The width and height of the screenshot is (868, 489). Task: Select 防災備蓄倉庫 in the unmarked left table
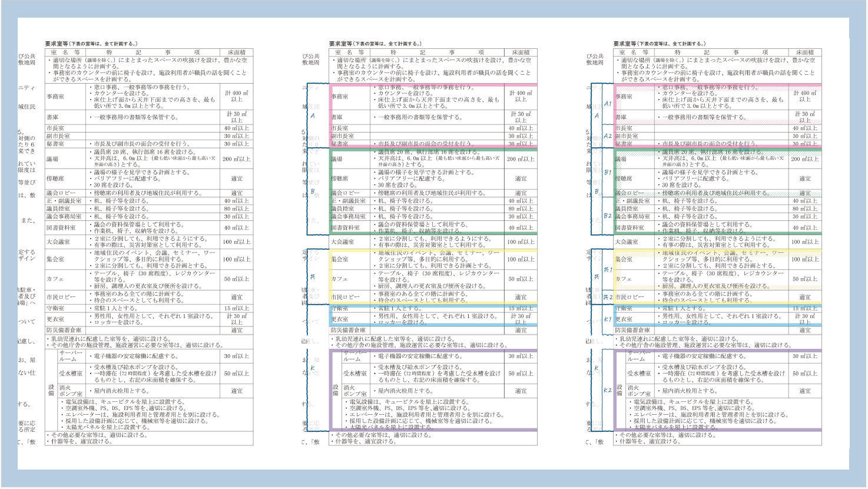pos(64,331)
